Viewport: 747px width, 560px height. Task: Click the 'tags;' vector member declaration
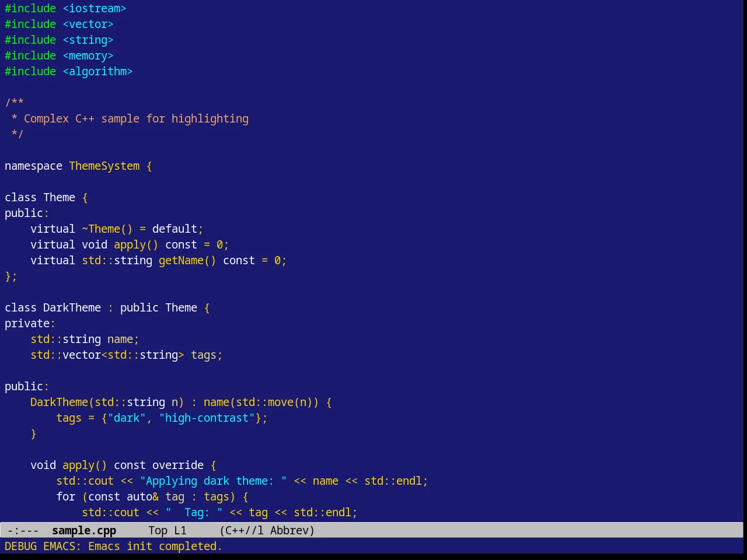click(207, 355)
